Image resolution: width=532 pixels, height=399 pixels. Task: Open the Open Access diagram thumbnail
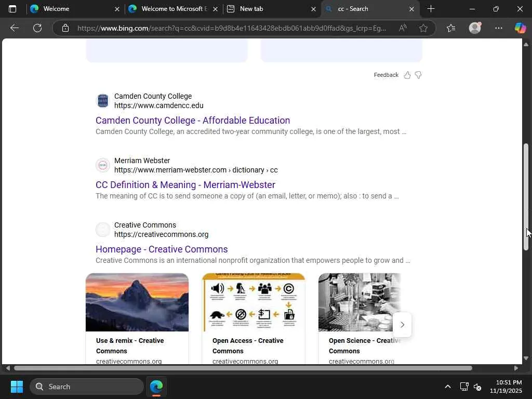tap(254, 302)
